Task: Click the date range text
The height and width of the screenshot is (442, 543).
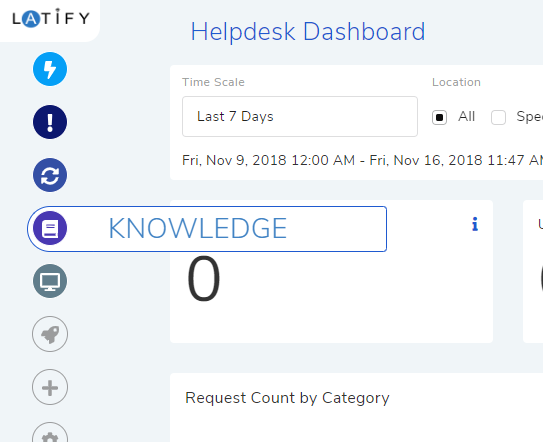Action: [x=362, y=160]
